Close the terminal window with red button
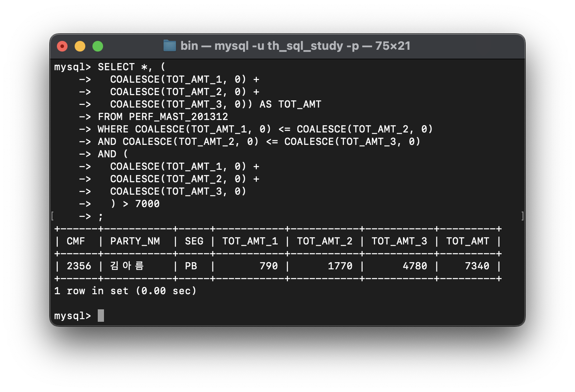This screenshot has width=575, height=392. (x=62, y=46)
